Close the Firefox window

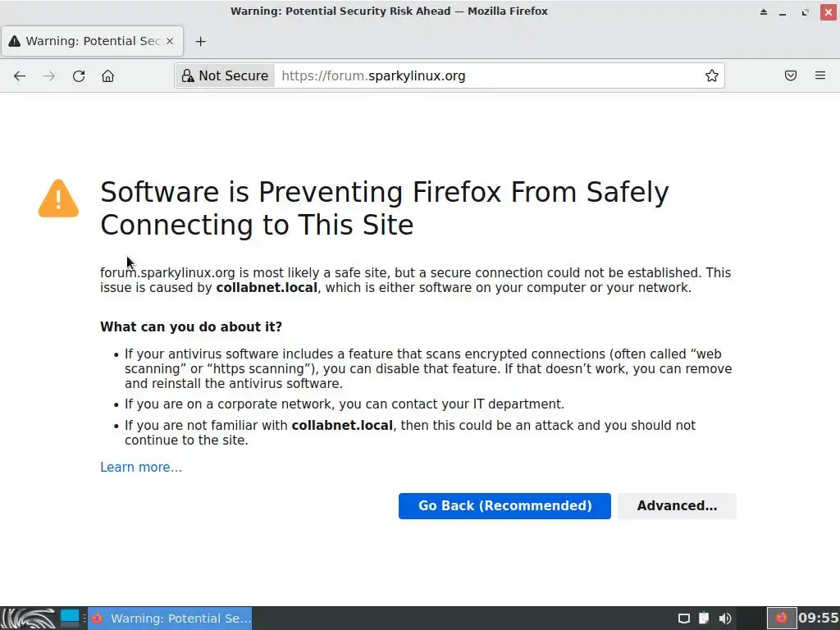829,11
